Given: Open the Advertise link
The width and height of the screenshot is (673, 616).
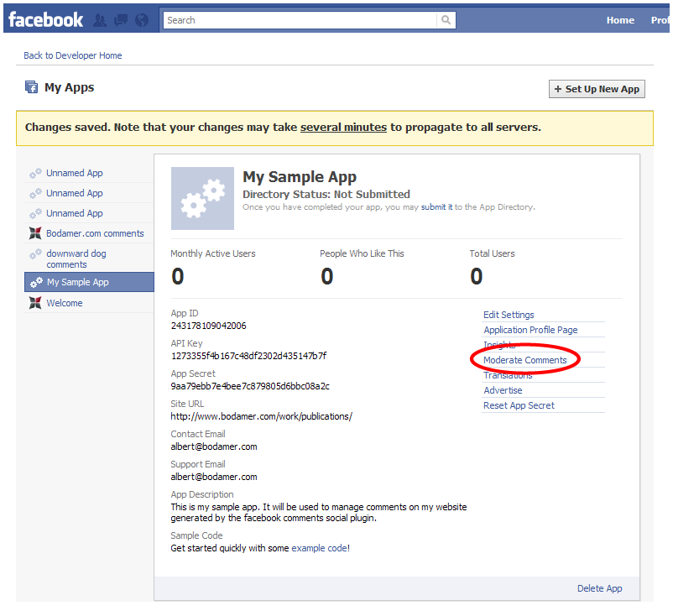Looking at the screenshot, I should click(x=503, y=390).
